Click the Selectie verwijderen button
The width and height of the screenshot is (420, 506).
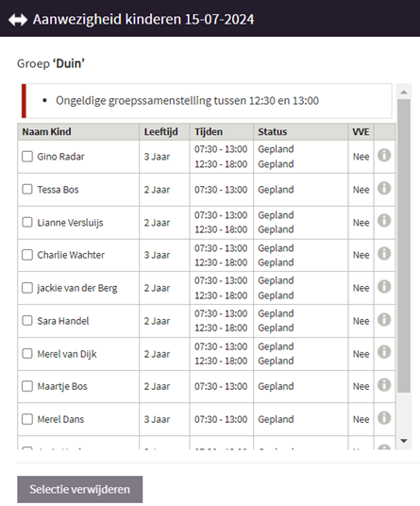pos(79,489)
